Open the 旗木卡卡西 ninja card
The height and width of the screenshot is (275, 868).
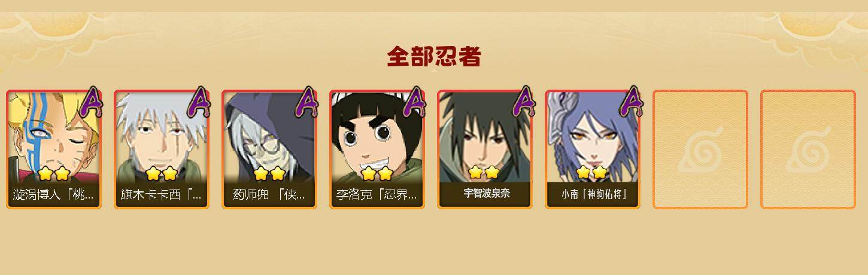coord(162,149)
